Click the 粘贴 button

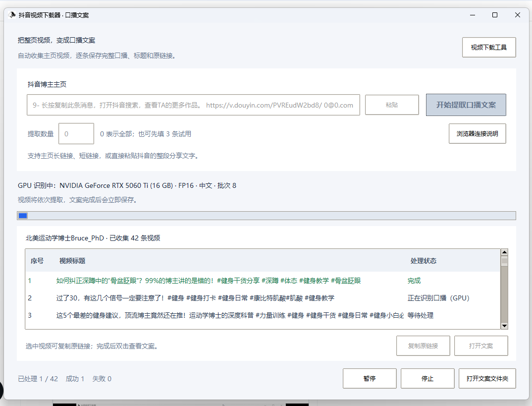[392, 105]
